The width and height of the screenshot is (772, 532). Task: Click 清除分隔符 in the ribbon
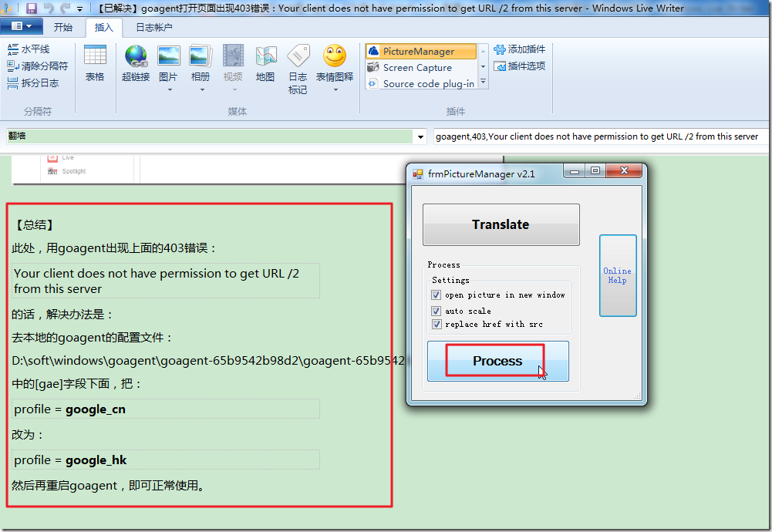point(38,66)
